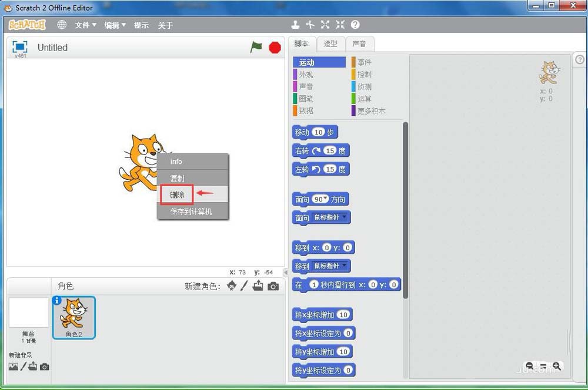Click the language globe icon
588x390 pixels.
tap(62, 25)
